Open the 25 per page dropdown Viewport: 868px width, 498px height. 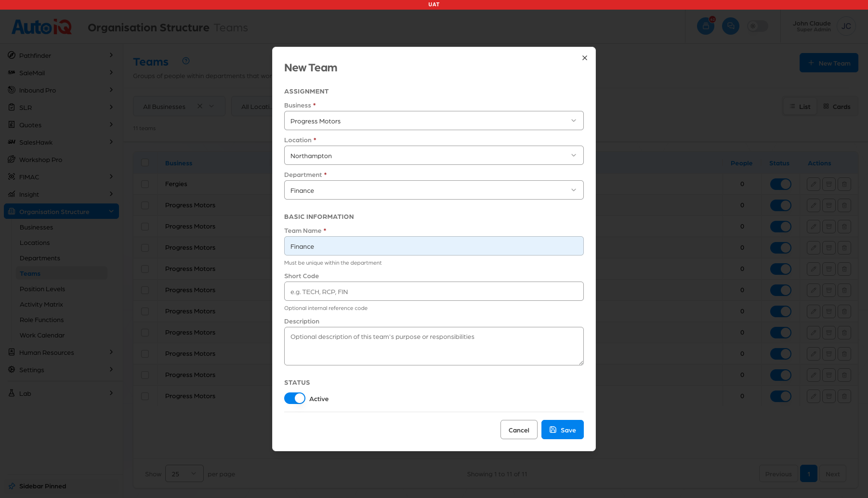(x=184, y=474)
